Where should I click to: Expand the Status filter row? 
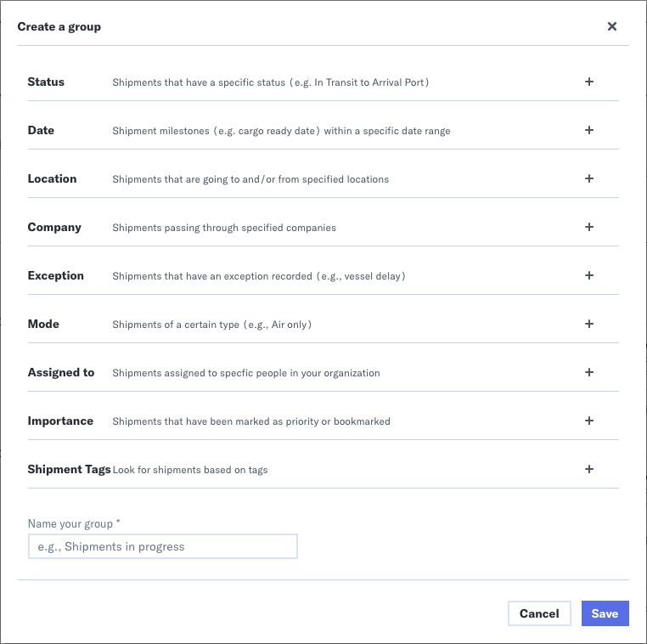(46, 82)
